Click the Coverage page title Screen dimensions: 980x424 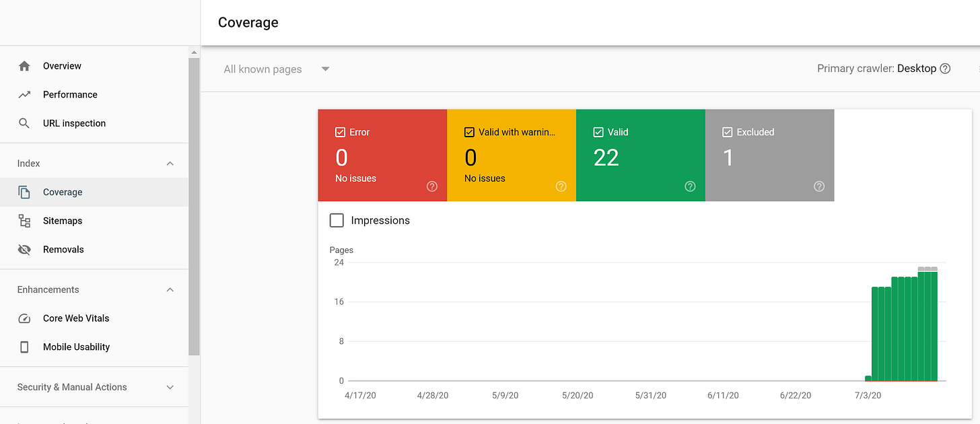(248, 22)
